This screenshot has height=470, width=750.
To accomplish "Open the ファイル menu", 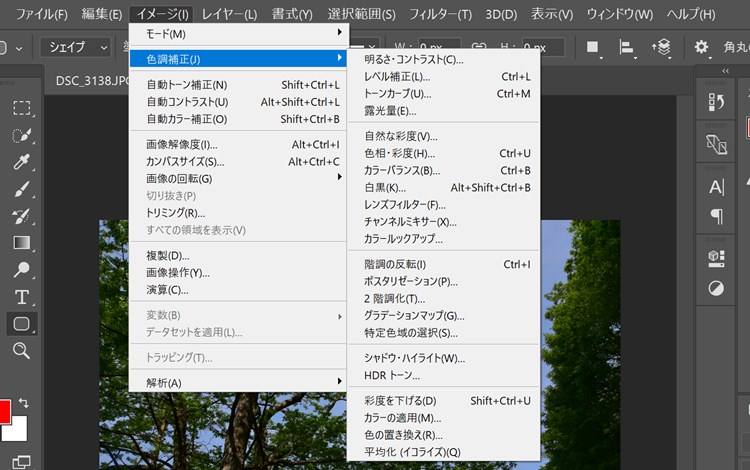I will (x=42, y=14).
